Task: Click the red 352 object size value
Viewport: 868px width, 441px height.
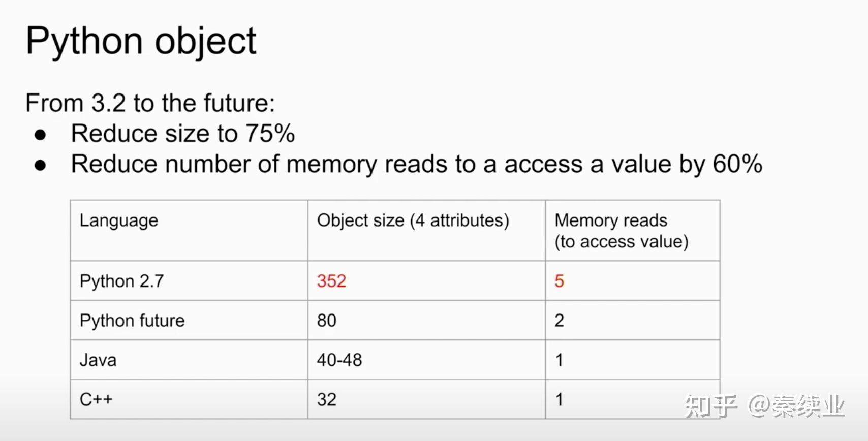Action: [331, 281]
